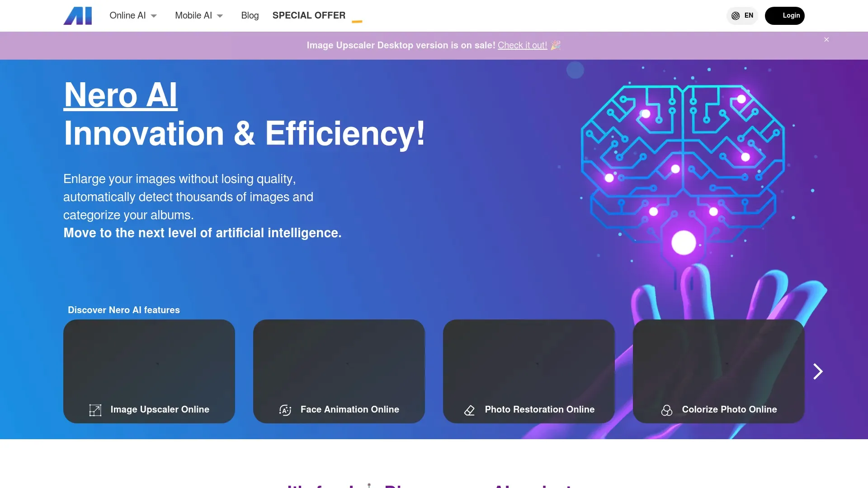The height and width of the screenshot is (488, 868).
Task: Open the Image Upscaler Online card
Action: tap(149, 371)
